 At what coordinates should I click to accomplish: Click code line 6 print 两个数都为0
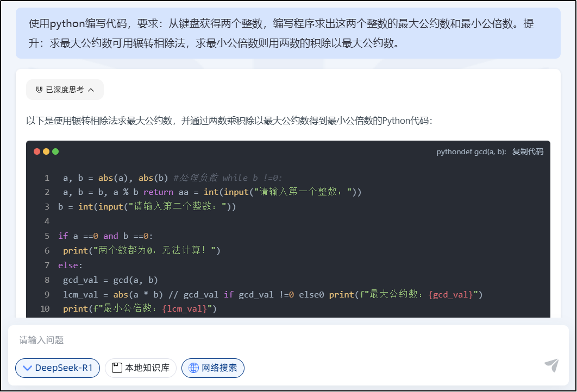point(142,250)
